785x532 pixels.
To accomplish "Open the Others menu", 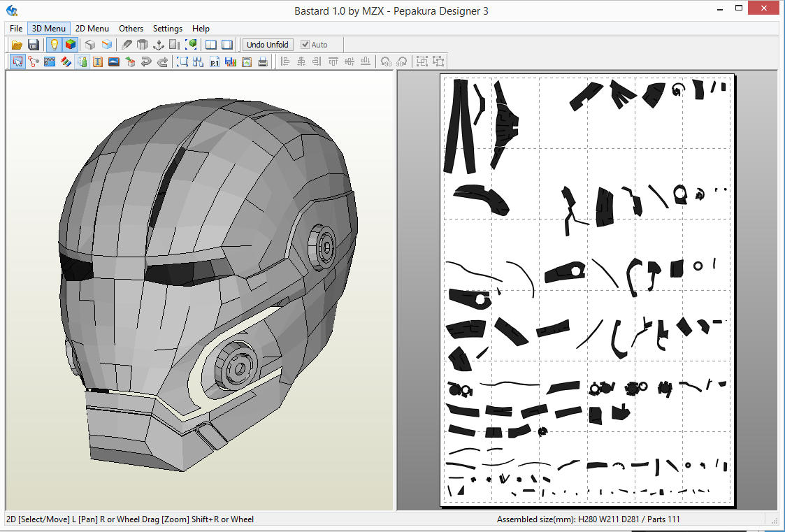I will pos(131,29).
